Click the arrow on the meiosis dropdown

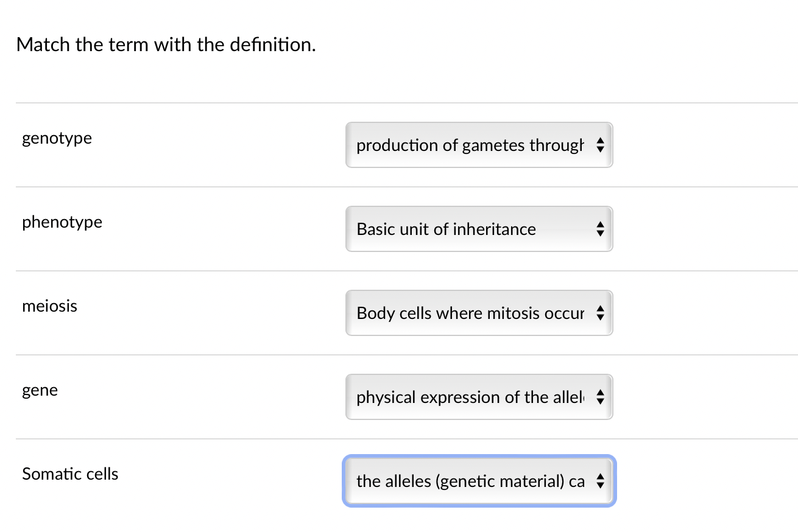600,313
